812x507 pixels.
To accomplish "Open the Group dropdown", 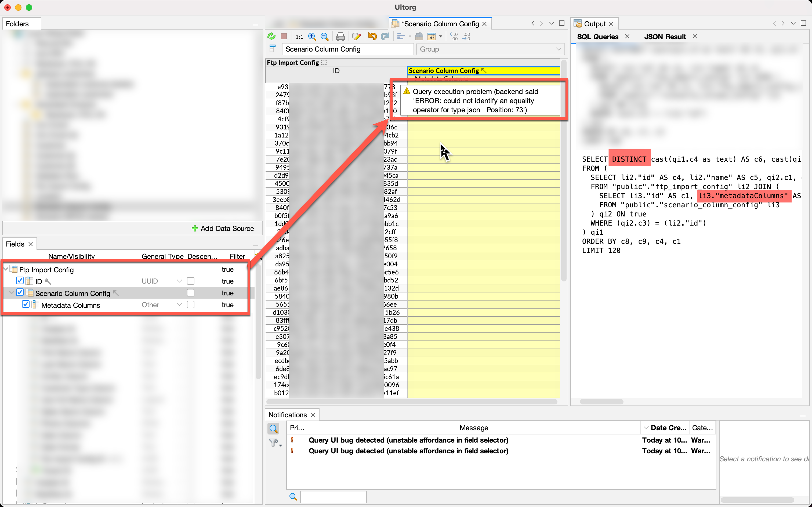I will (x=490, y=49).
